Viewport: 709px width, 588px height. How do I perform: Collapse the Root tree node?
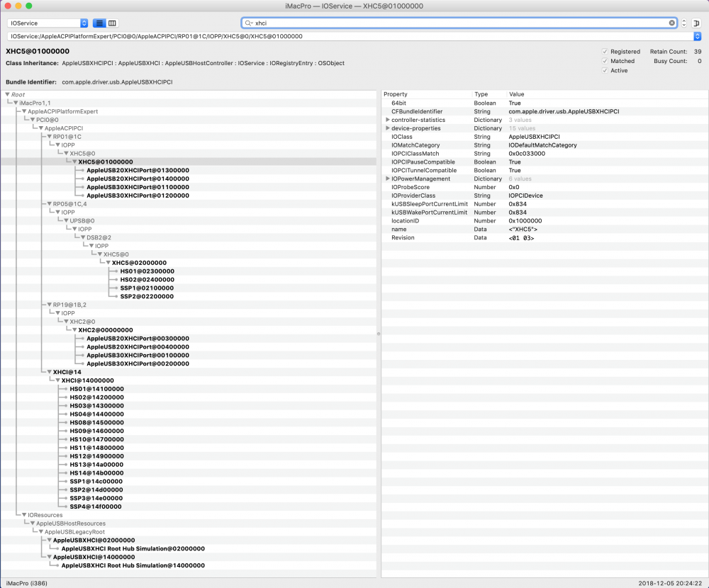pos(8,94)
